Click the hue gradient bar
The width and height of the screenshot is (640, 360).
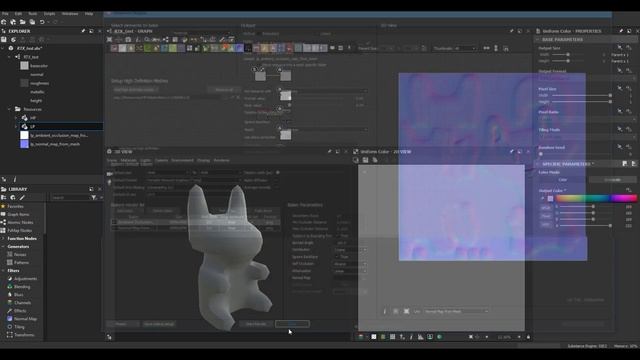(596, 198)
